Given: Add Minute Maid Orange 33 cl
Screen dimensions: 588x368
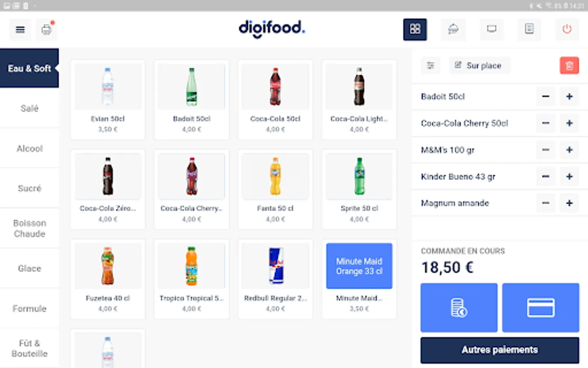Looking at the screenshot, I should 359,279.
